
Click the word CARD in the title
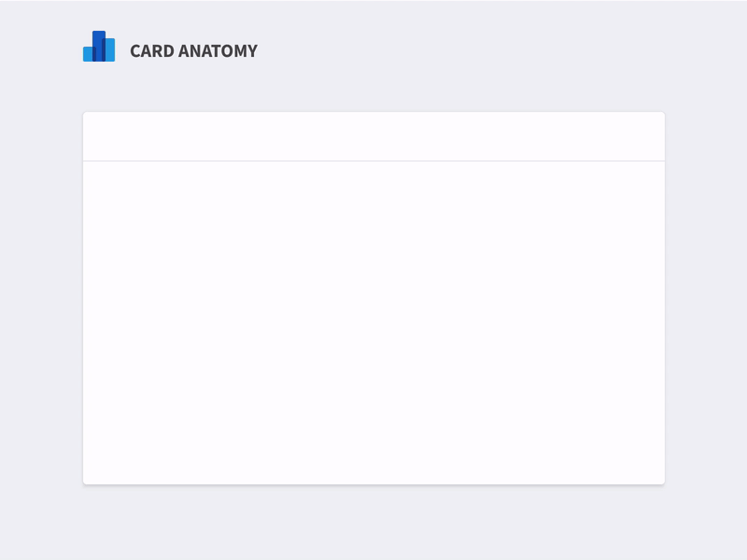click(x=149, y=51)
